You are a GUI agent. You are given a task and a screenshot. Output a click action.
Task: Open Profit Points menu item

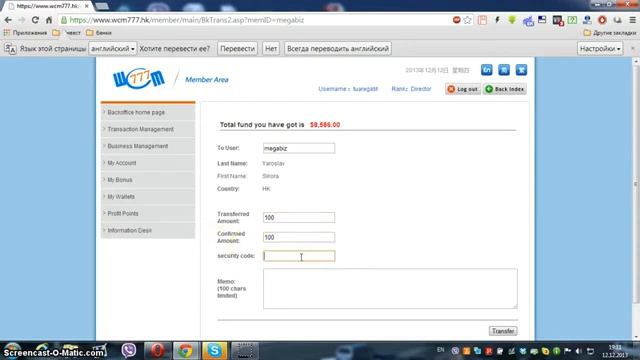point(148,213)
